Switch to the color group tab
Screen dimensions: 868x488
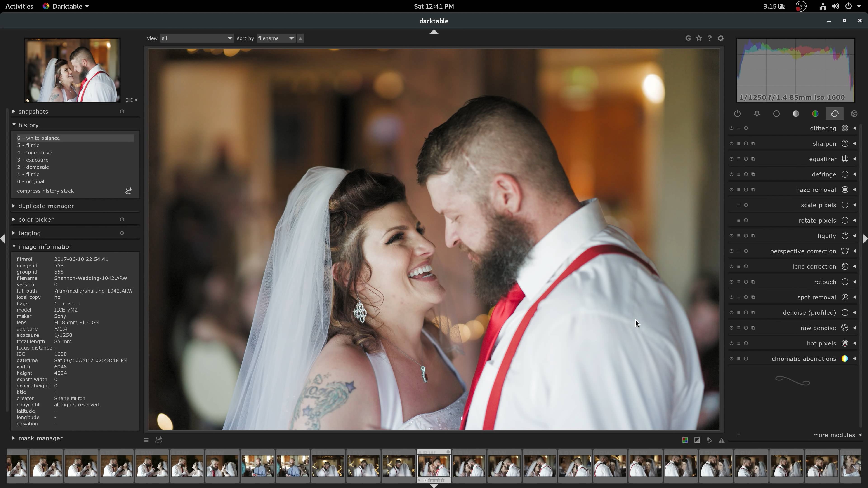[815, 114]
